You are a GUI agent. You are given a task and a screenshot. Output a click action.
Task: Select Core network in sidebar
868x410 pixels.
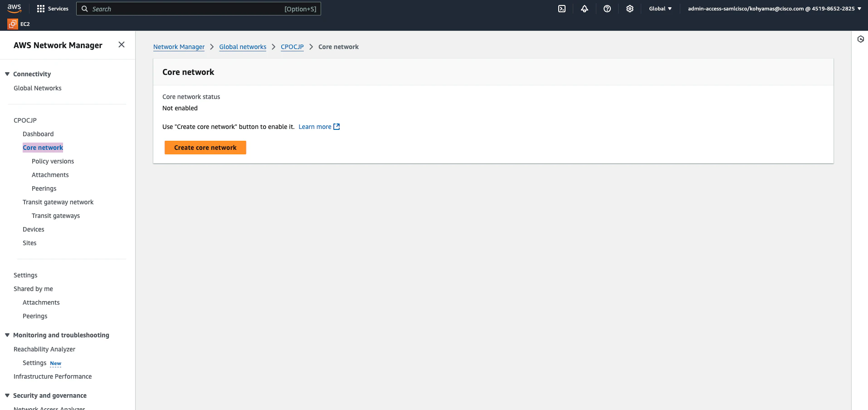pyautogui.click(x=43, y=148)
